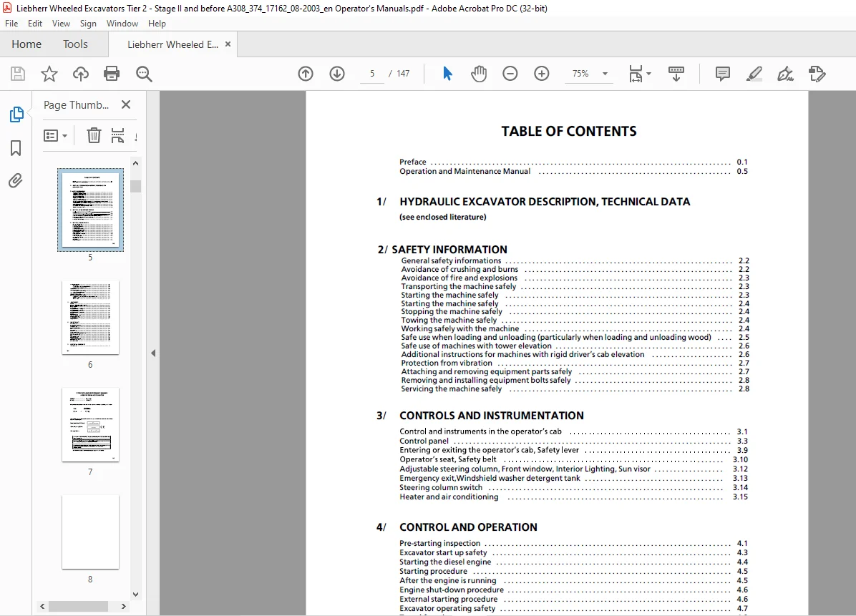Collapse the navigation pane arrow

tap(153, 353)
